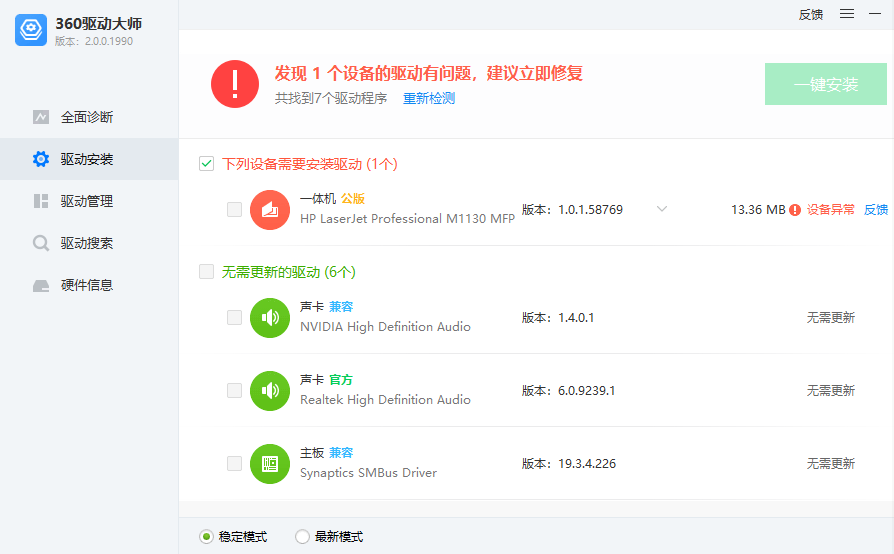Toggle the 下列设备需要安装驱动 group checkbox
This screenshot has width=894, height=554.
tap(206, 164)
